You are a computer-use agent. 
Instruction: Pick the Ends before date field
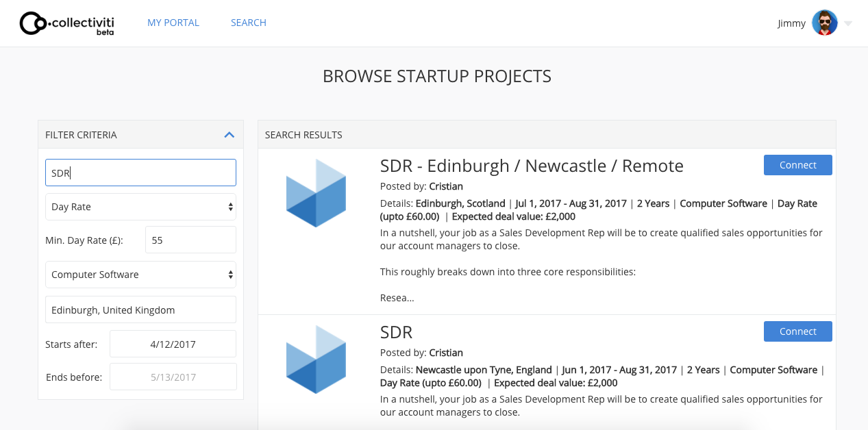click(173, 377)
